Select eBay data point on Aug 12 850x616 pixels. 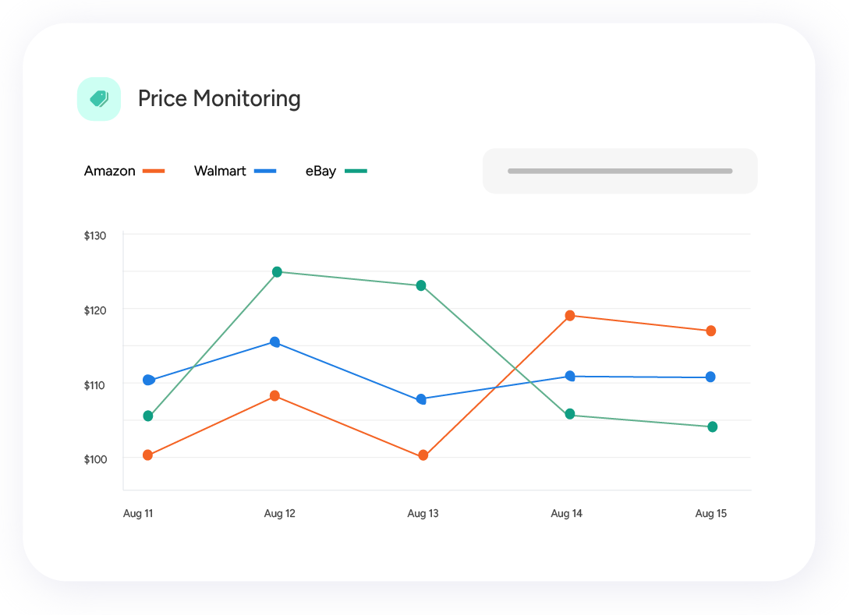(277, 271)
